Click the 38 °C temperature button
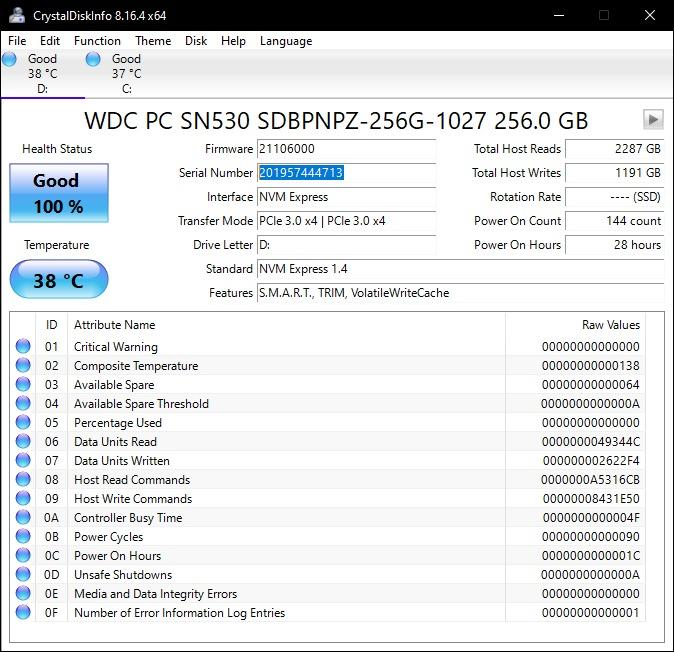Screen dimensions: 674x652 coord(58,280)
